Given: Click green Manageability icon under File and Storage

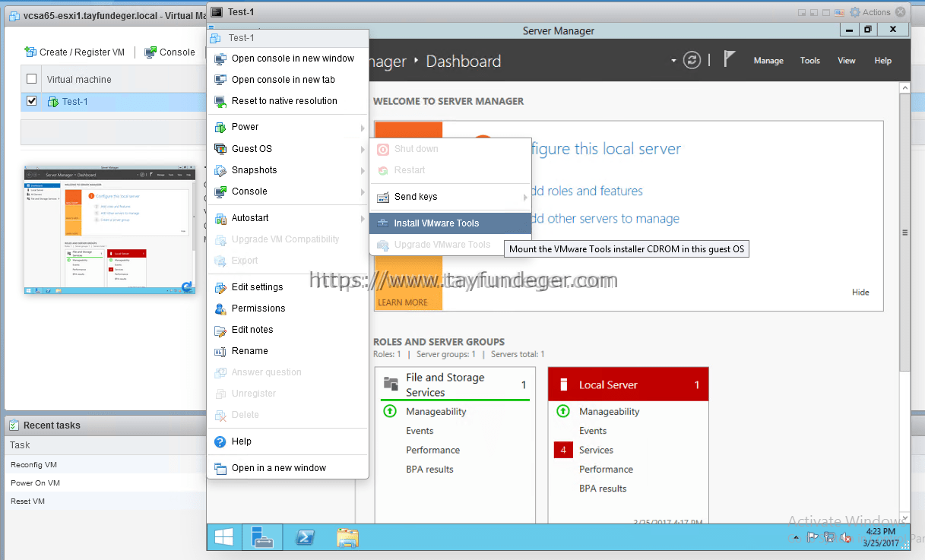Looking at the screenshot, I should 390,411.
